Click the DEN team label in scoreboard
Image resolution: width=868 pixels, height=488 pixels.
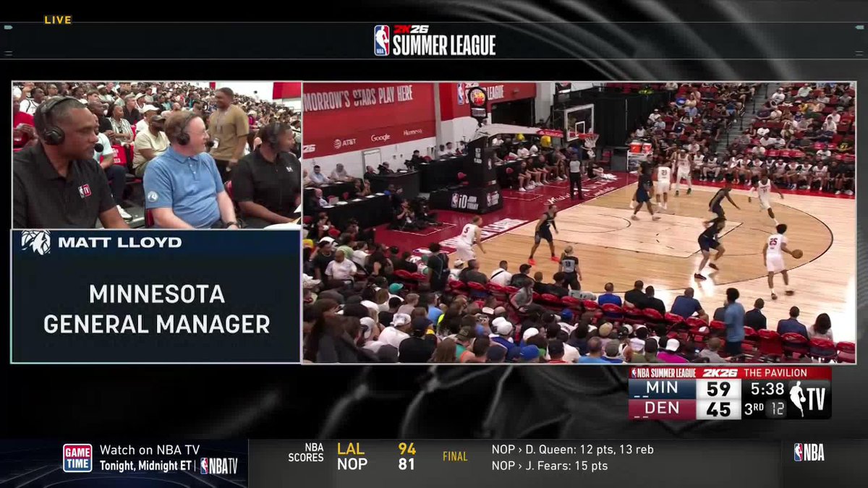click(x=660, y=409)
